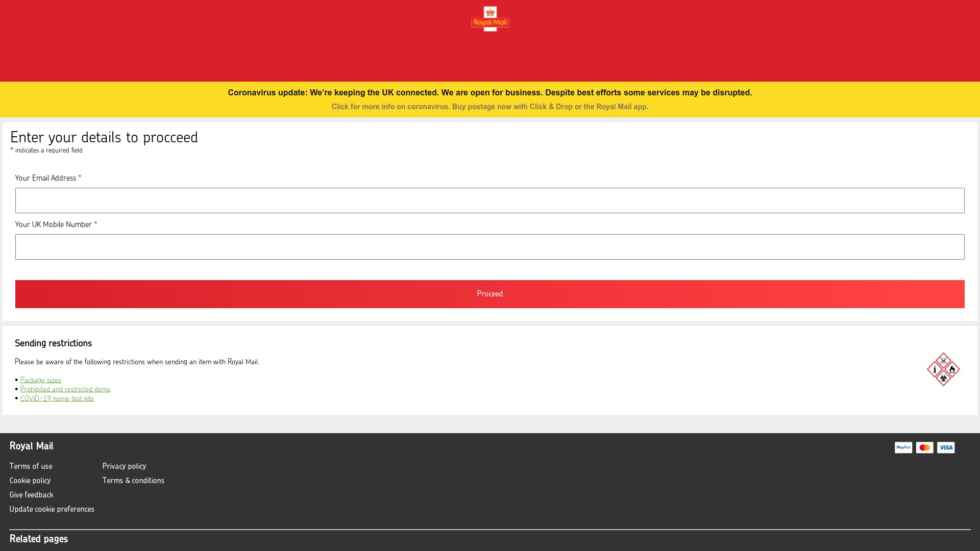The image size is (980, 551).
Task: Click the Give feedback footer link
Action: (x=31, y=494)
